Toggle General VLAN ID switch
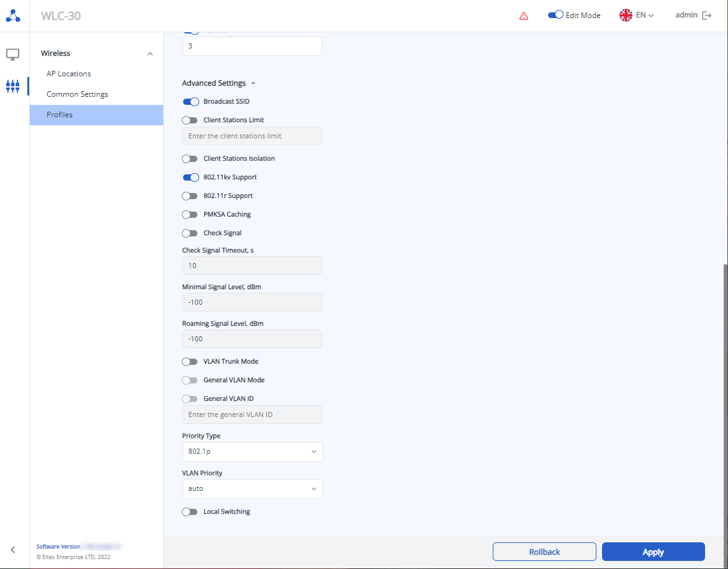 [x=190, y=398]
